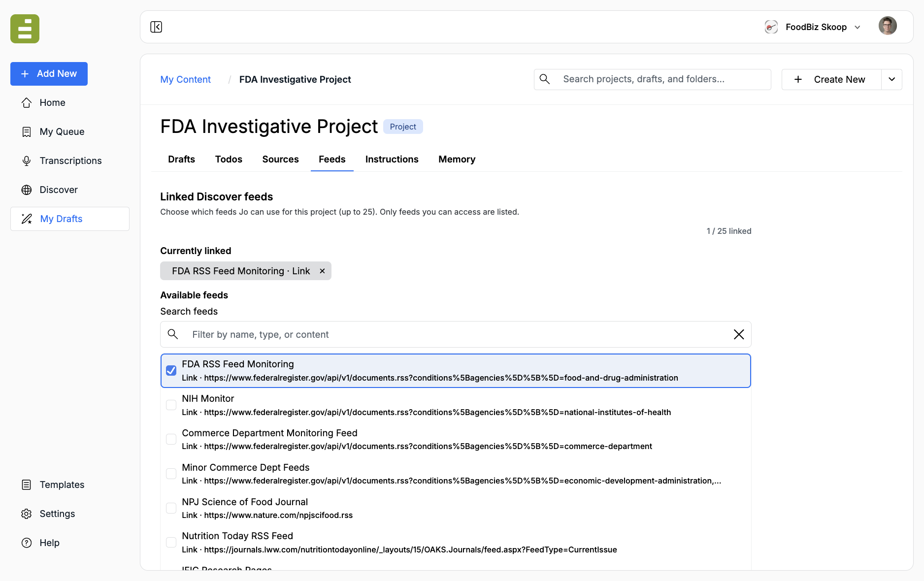Click the Project badge label
924x581 pixels.
403,127
